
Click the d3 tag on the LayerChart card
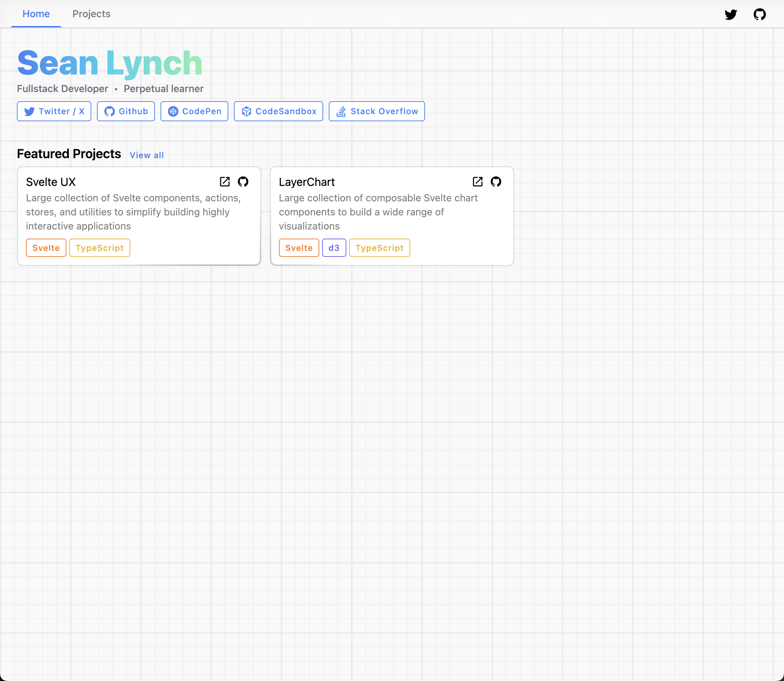coord(334,247)
